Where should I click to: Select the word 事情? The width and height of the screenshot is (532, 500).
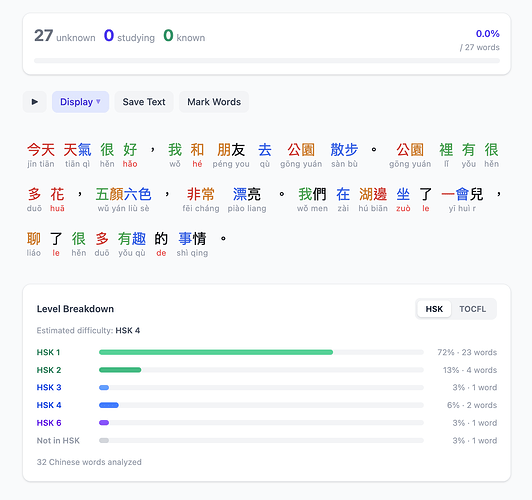pyautogui.click(x=192, y=244)
